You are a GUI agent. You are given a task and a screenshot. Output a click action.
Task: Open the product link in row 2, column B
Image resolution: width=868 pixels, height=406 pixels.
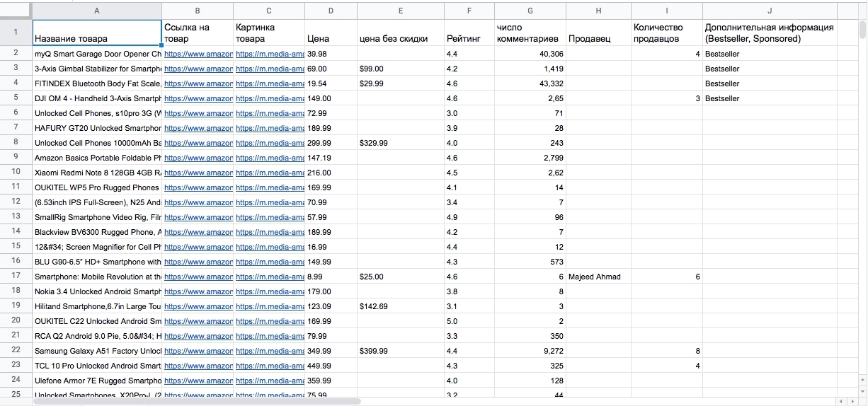pyautogui.click(x=198, y=54)
